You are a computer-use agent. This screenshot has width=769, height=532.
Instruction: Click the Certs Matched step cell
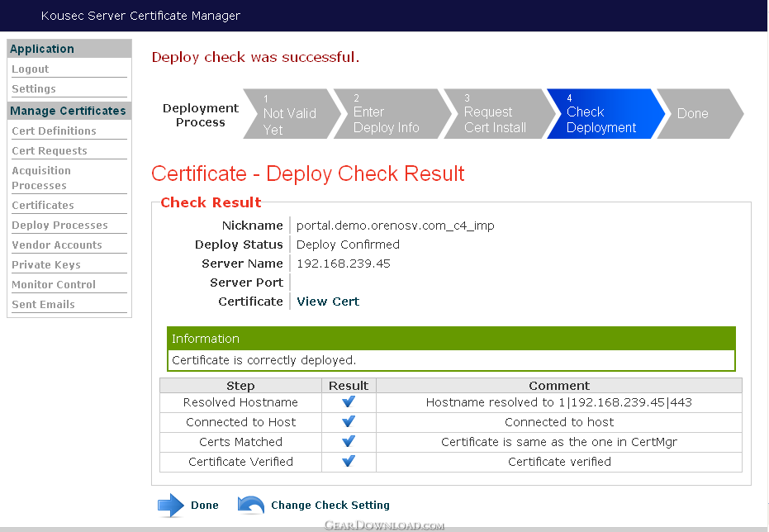point(241,442)
